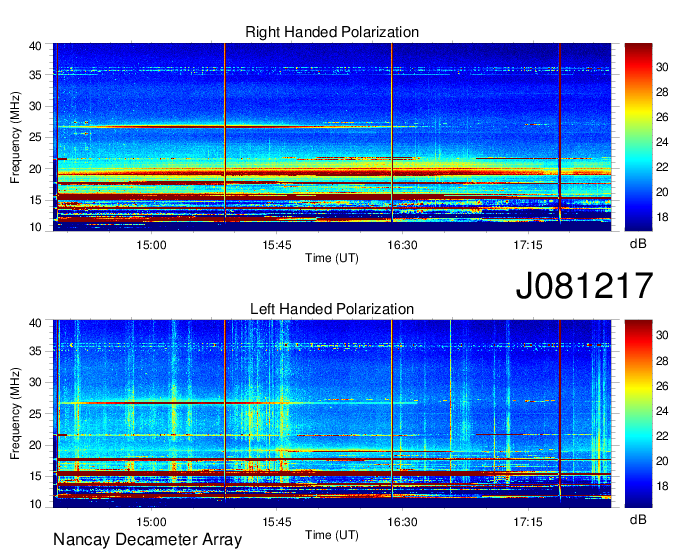Click the 'Time (UT)' label under top plot

[332, 258]
